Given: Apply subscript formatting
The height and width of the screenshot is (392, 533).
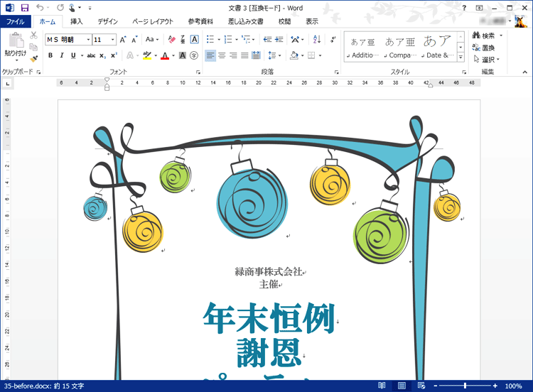Looking at the screenshot, I should [x=102, y=55].
